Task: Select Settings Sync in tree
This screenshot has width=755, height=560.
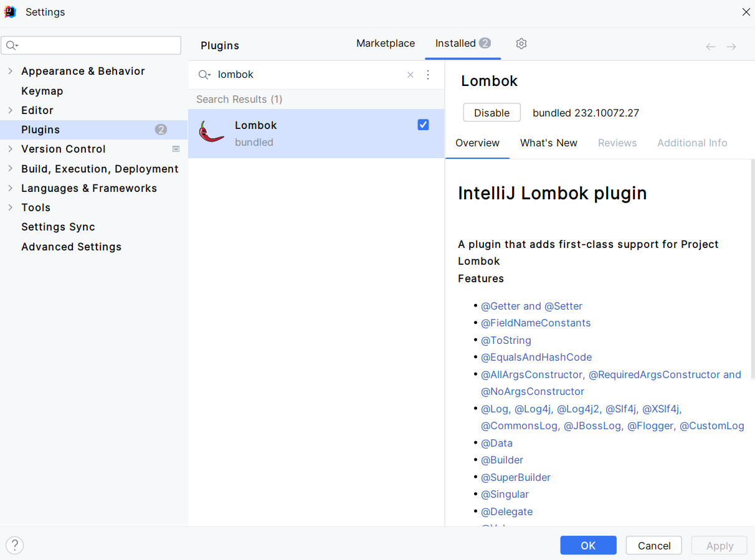Action: 58,227
